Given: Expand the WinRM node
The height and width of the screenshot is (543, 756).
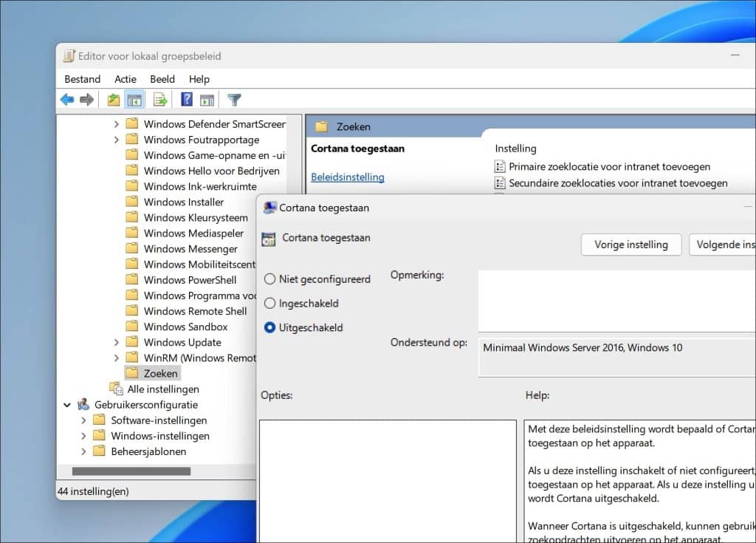Looking at the screenshot, I should click(x=116, y=358).
